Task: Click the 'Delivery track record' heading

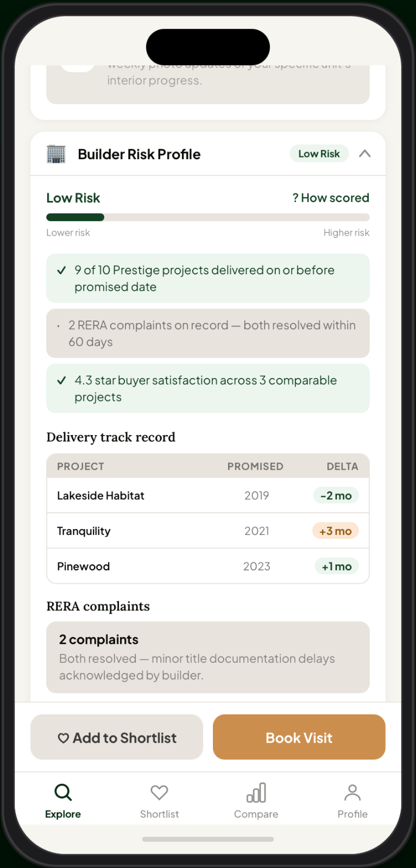Action: pyautogui.click(x=111, y=437)
